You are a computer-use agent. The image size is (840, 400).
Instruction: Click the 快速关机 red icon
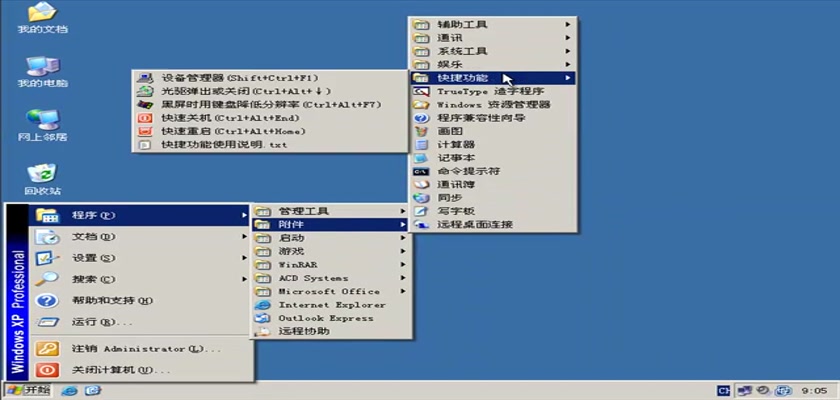click(145, 118)
